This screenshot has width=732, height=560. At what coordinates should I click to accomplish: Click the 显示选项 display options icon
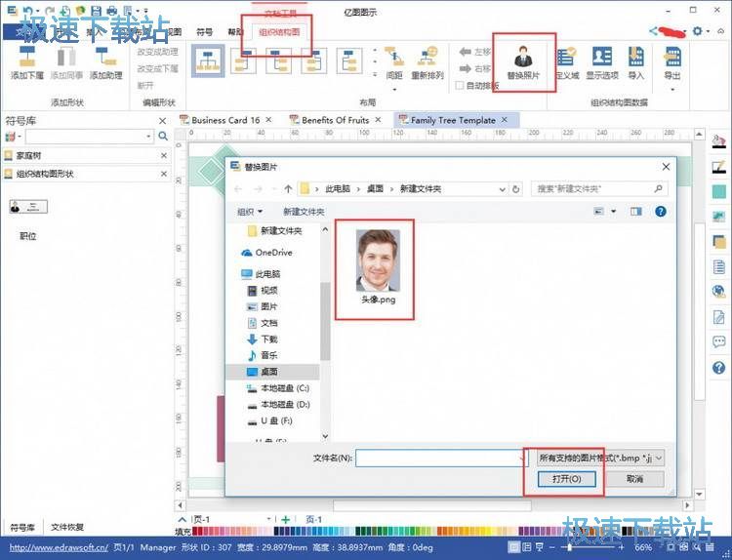click(x=602, y=57)
